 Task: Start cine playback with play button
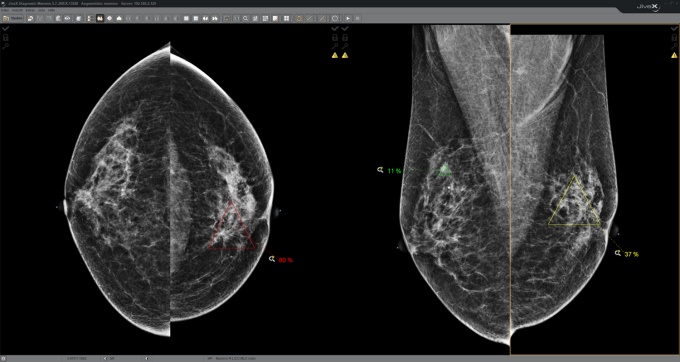click(x=348, y=19)
